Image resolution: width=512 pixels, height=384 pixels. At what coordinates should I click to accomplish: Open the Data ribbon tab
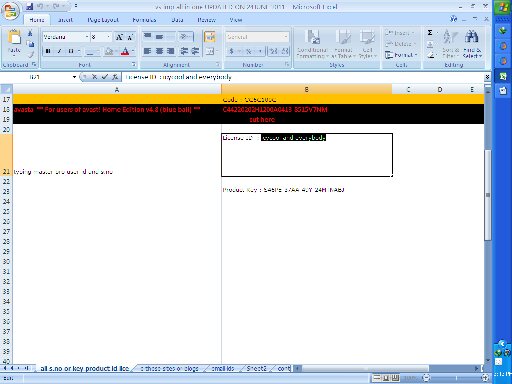coord(177,20)
